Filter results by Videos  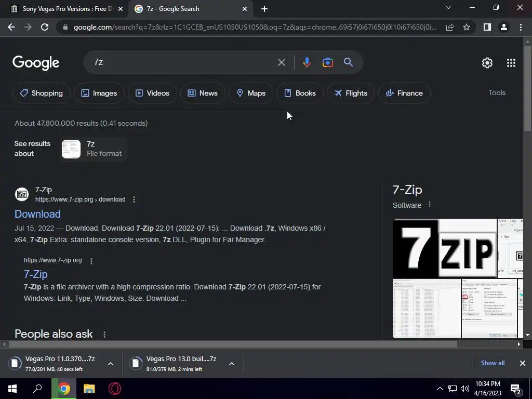[x=152, y=93]
